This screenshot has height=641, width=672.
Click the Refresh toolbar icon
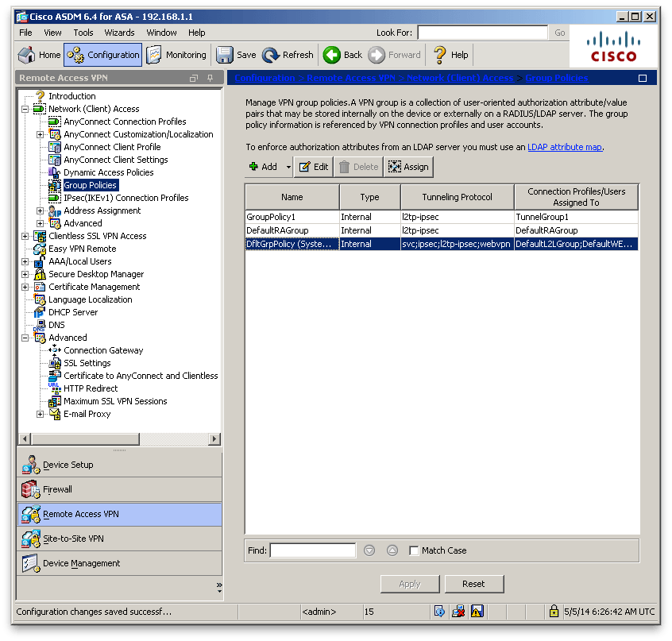(x=271, y=55)
